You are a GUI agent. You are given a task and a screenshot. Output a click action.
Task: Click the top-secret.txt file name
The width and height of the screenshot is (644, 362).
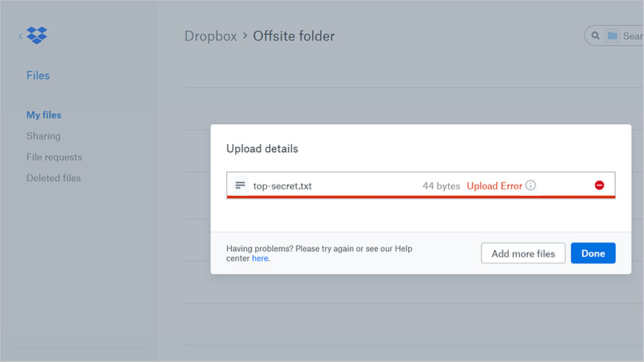(282, 186)
